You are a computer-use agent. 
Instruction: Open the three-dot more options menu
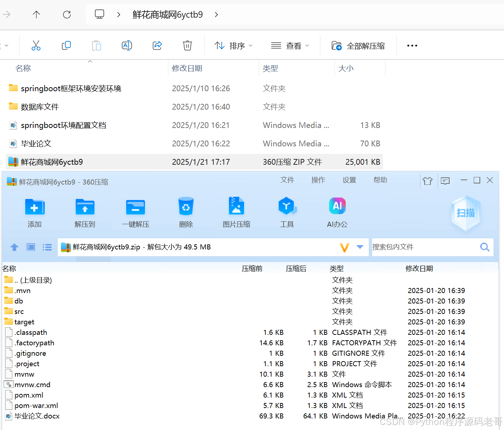(412, 46)
